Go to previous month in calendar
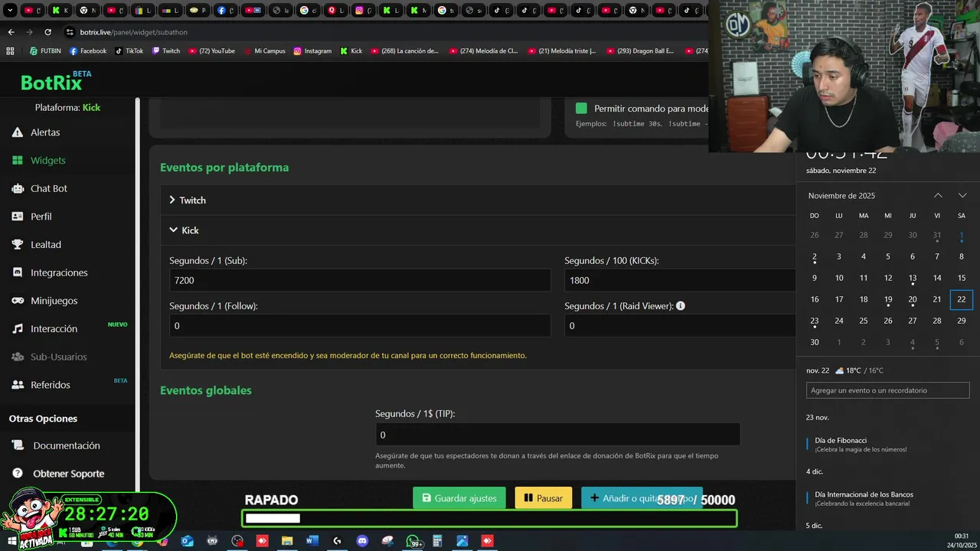This screenshot has width=980, height=551. click(938, 196)
